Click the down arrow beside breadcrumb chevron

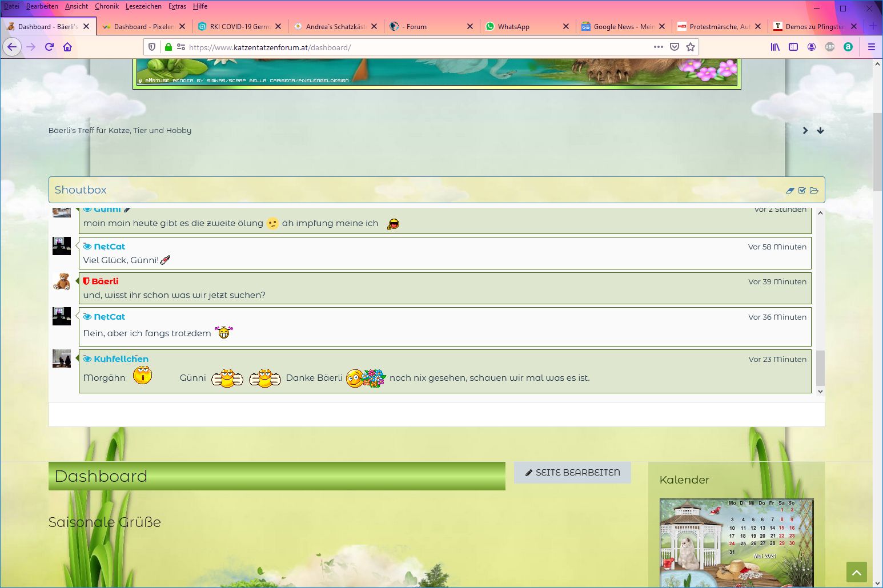pos(820,131)
